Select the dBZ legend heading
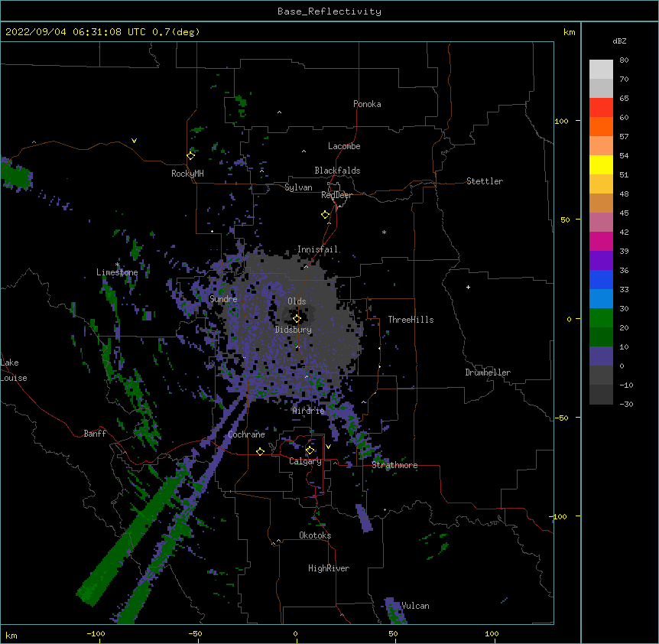Viewport: 659px width, 644px height. coord(619,41)
